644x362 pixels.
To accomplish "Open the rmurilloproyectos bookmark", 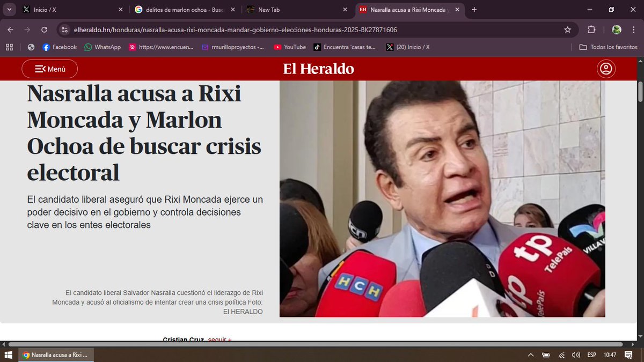I will pos(233,47).
